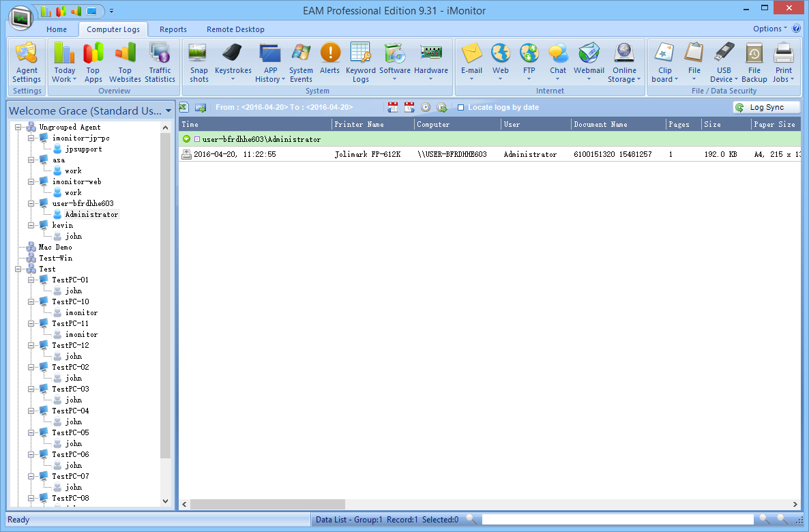Image resolution: width=809 pixels, height=532 pixels.
Task: Click the Keyword Logs icon
Action: pyautogui.click(x=360, y=62)
